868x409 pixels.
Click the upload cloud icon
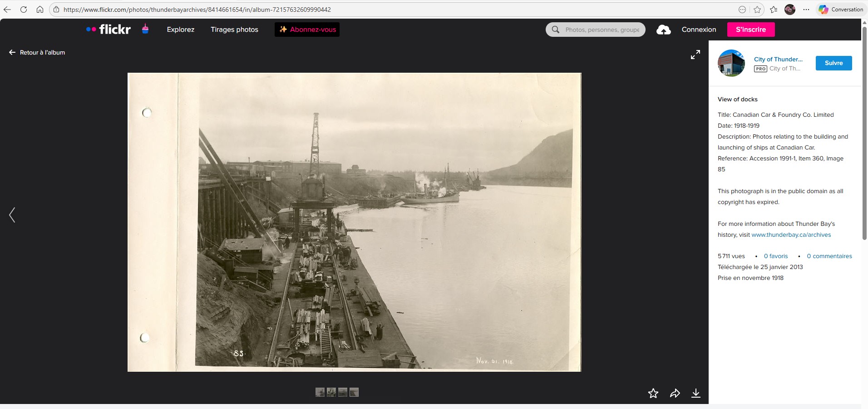click(x=663, y=30)
